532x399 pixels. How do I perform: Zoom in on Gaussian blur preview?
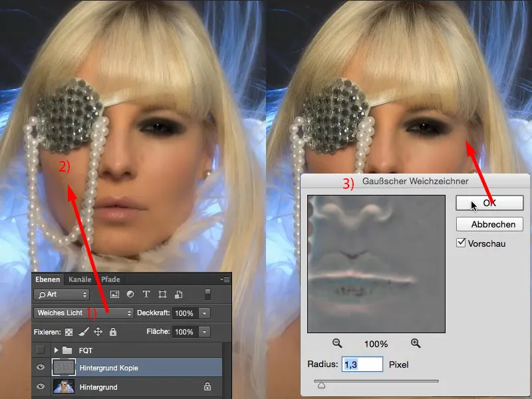416,343
